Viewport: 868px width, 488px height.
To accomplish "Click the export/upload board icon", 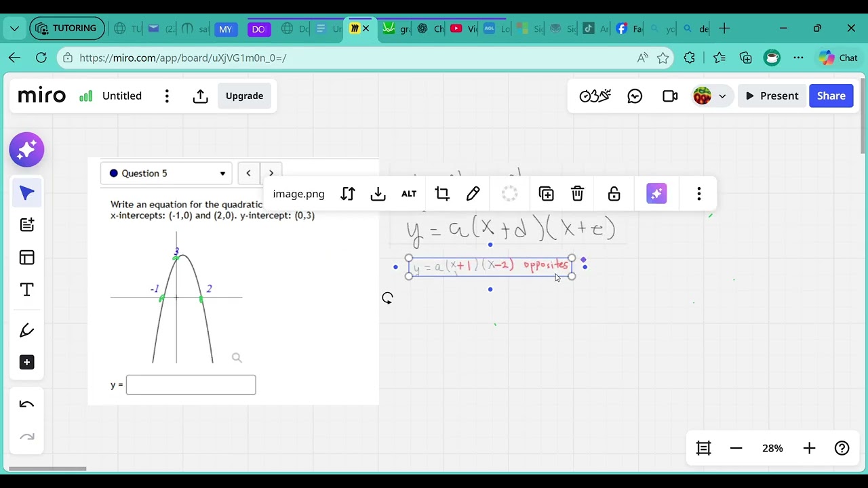I will (200, 96).
